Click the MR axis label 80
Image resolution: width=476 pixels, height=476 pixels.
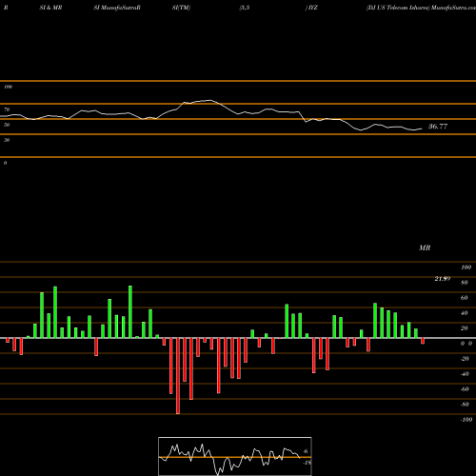click(x=465, y=283)
